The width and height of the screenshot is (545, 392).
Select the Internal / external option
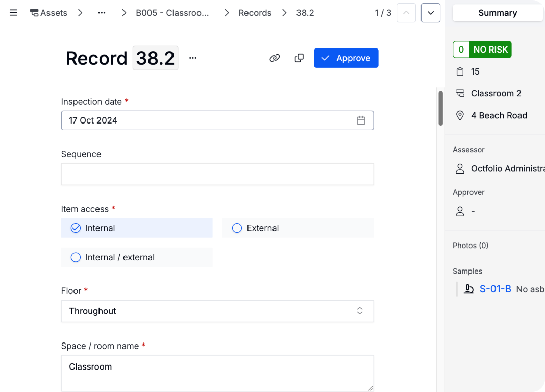tap(137, 257)
